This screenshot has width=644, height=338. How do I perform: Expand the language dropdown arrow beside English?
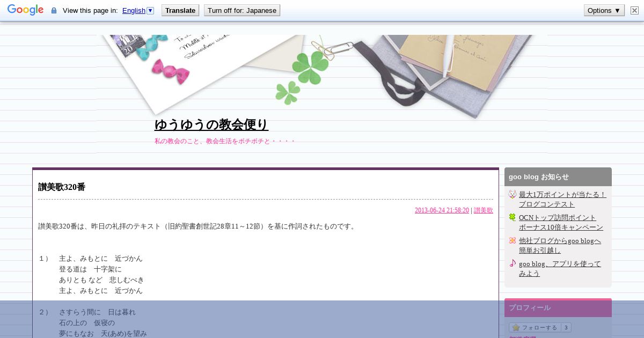150,10
